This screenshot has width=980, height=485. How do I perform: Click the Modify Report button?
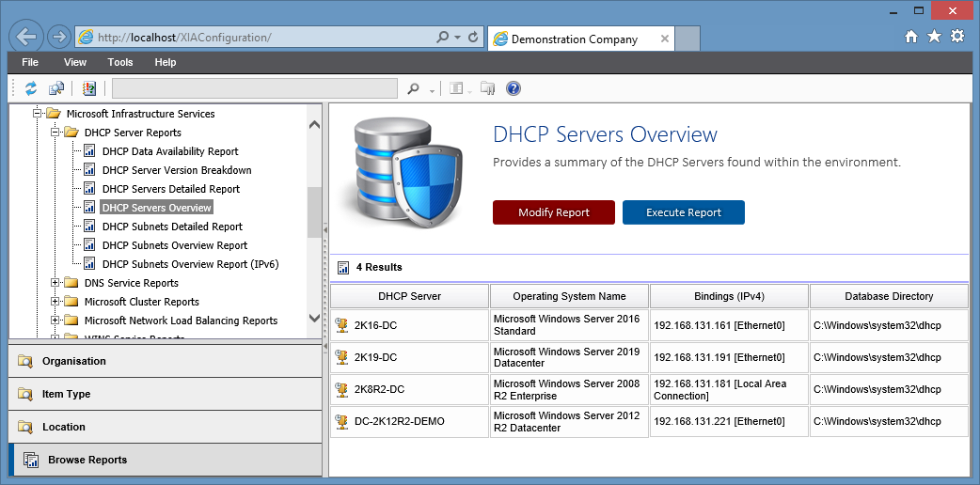(554, 212)
